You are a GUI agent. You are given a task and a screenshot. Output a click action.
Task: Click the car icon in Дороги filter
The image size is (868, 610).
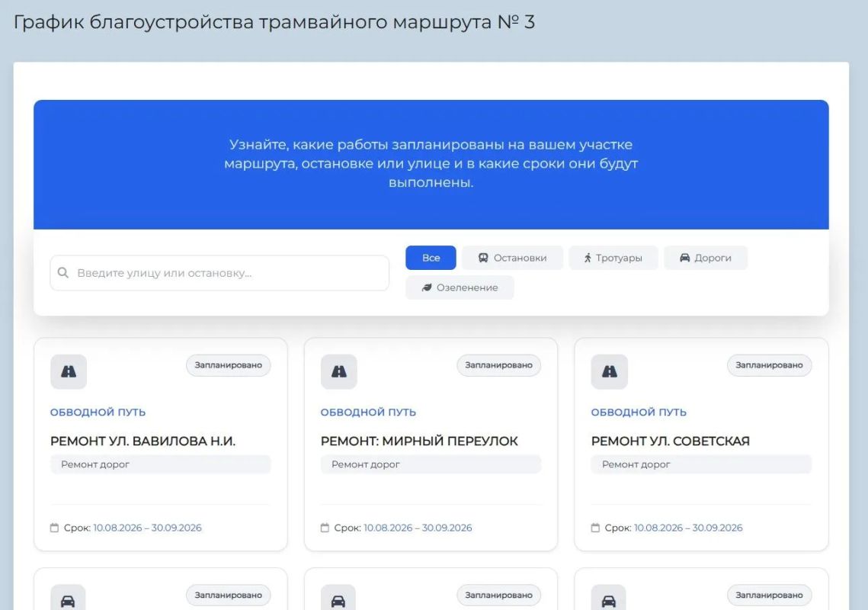pyautogui.click(x=685, y=258)
